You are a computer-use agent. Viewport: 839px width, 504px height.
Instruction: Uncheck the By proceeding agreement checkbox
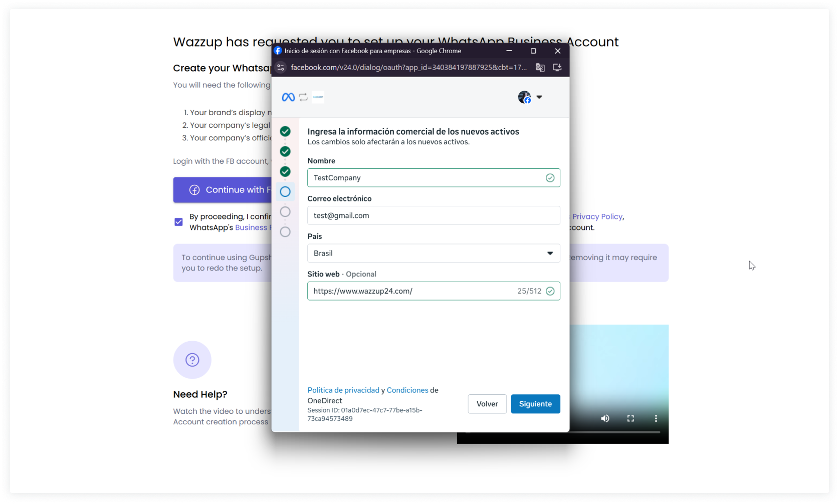click(178, 222)
